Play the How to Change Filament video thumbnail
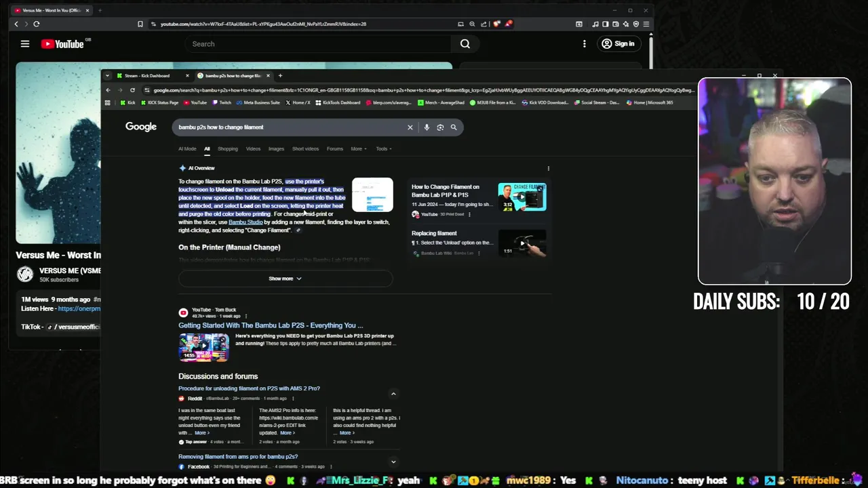 (522, 197)
